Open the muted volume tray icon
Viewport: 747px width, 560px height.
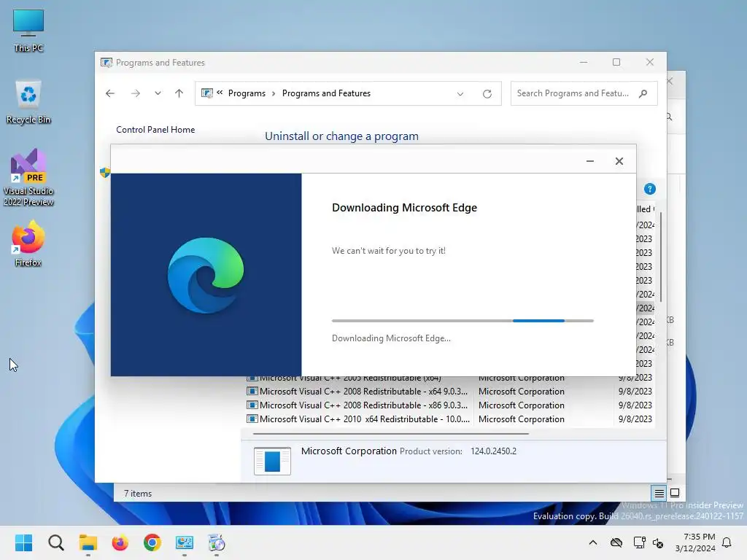[659, 542]
